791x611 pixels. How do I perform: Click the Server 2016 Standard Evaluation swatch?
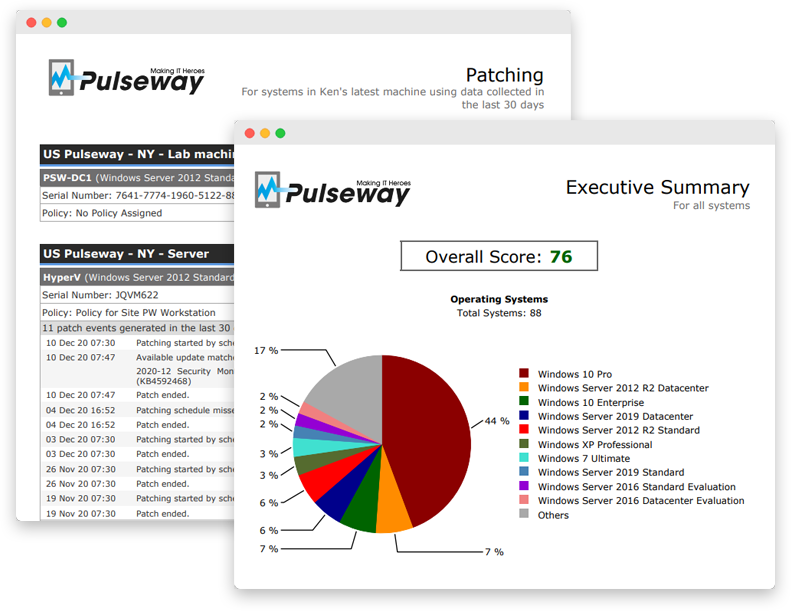tap(524, 485)
